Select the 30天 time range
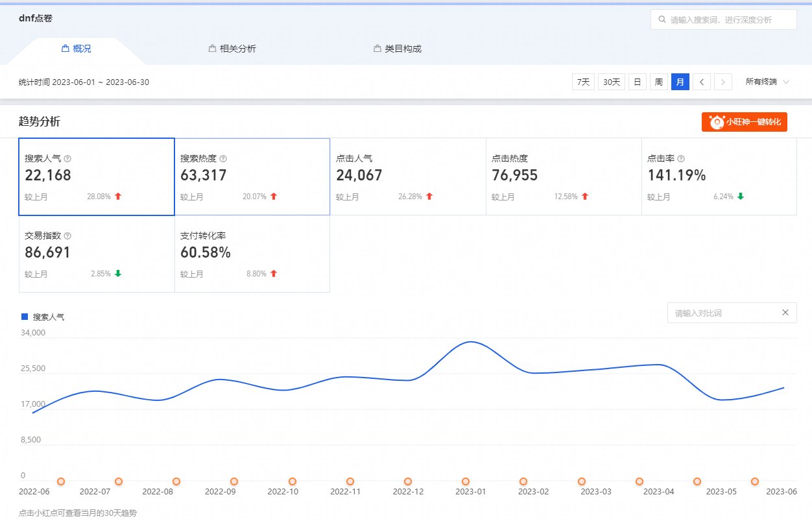 [x=612, y=82]
